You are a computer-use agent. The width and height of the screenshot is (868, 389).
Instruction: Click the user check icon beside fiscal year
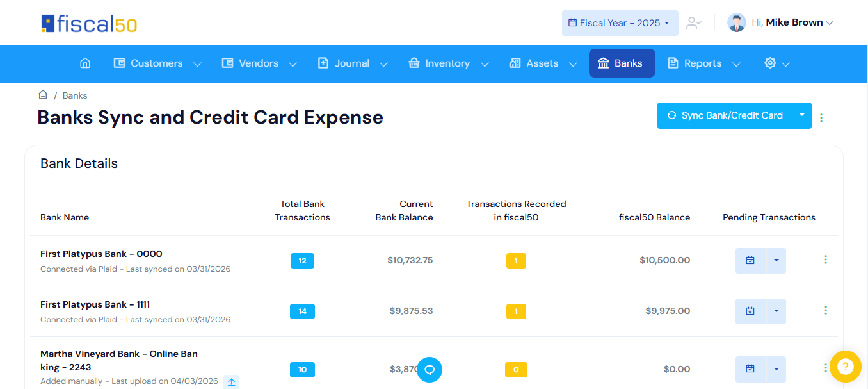point(694,23)
